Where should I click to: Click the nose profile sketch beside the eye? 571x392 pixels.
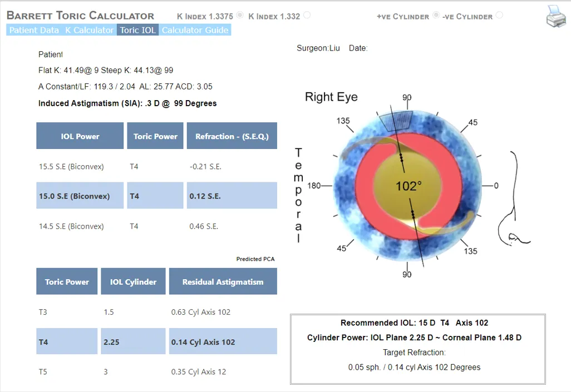tap(514, 199)
